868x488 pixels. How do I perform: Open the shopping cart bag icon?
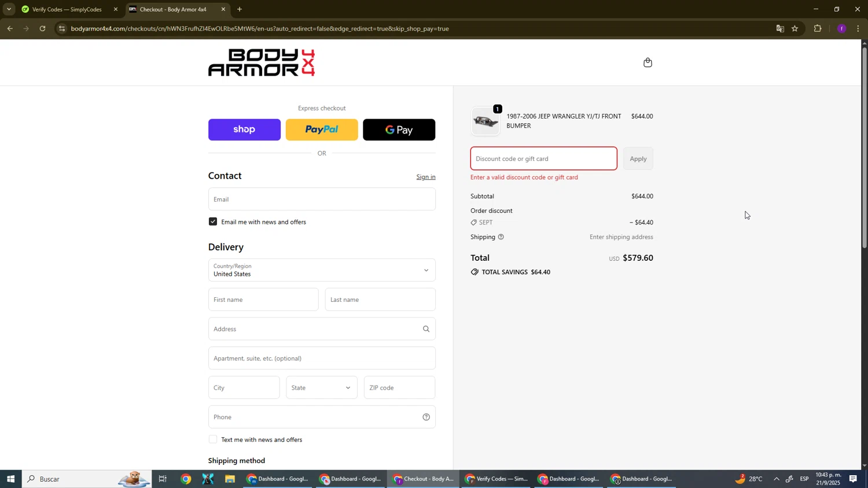pos(648,62)
